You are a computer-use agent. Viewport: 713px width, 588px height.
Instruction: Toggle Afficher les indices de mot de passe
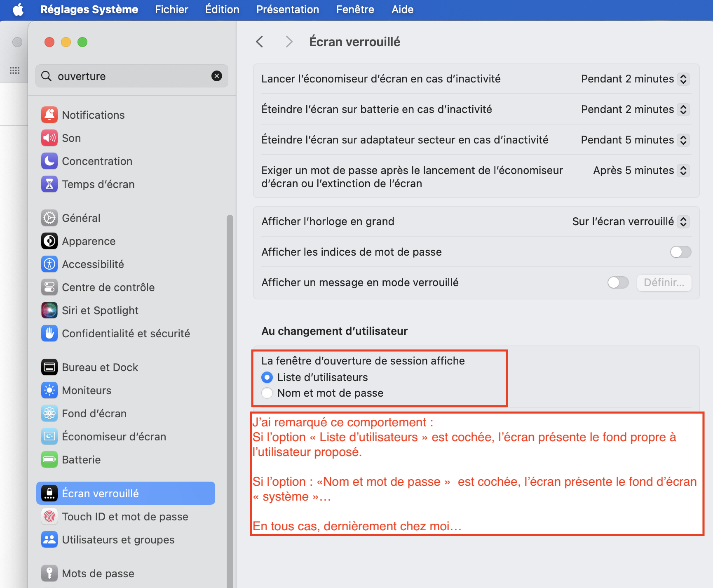click(680, 252)
